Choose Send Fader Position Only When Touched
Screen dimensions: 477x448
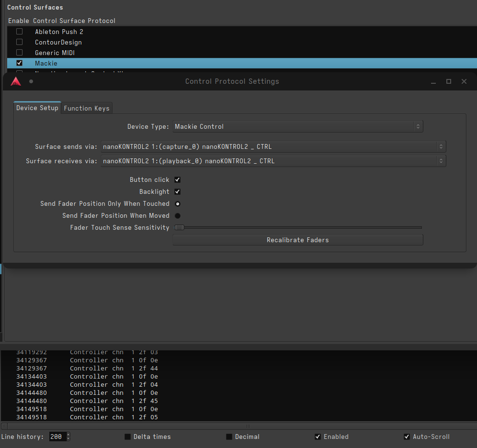click(178, 204)
